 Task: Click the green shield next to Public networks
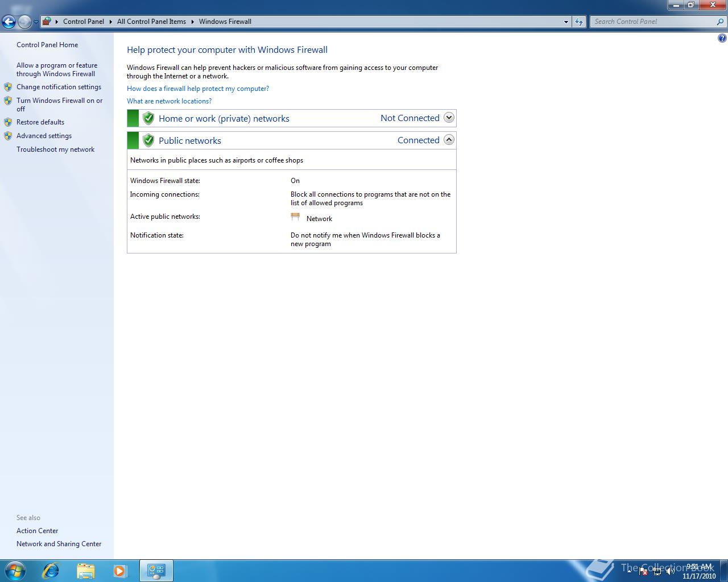click(148, 140)
